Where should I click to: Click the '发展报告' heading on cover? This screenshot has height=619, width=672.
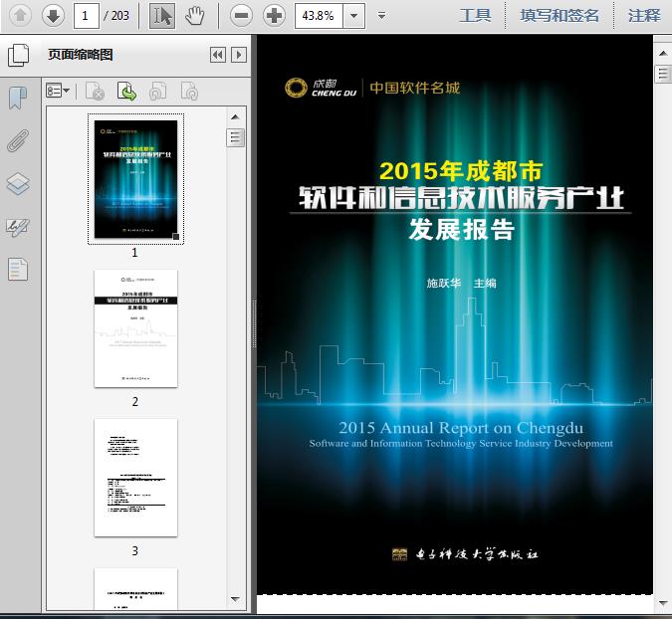(x=462, y=230)
